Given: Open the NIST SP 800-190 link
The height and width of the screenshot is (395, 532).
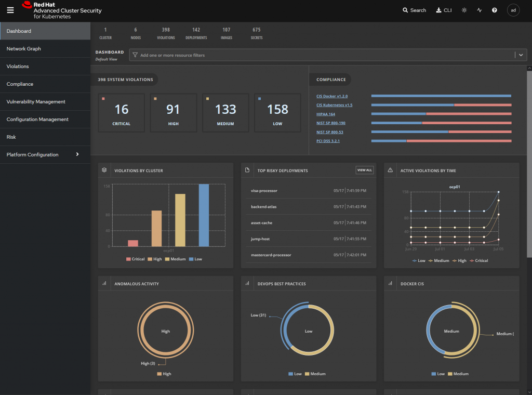Looking at the screenshot, I should click(x=331, y=123).
